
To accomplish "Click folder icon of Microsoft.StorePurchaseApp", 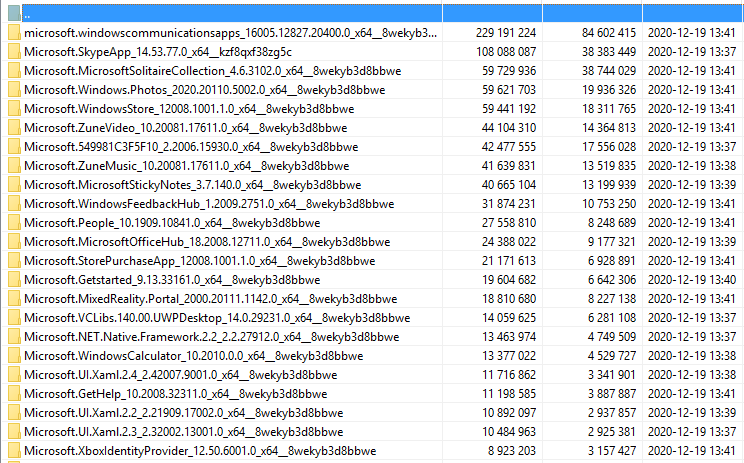I will coord(14,260).
